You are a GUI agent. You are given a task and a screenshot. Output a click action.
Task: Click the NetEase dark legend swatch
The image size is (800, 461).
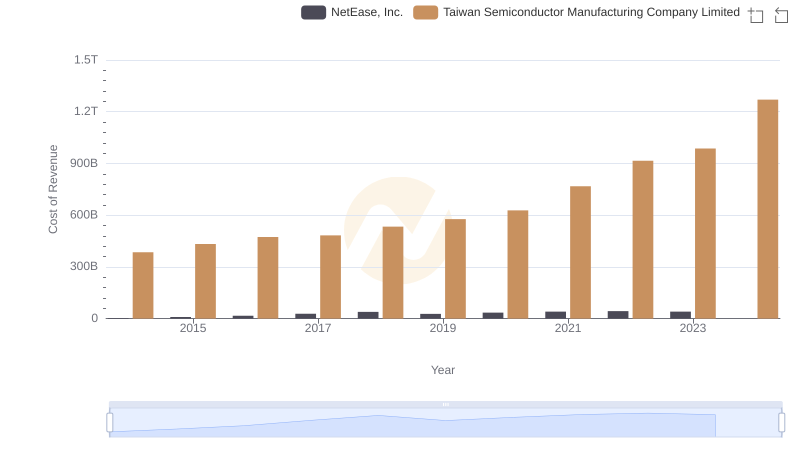click(x=313, y=12)
